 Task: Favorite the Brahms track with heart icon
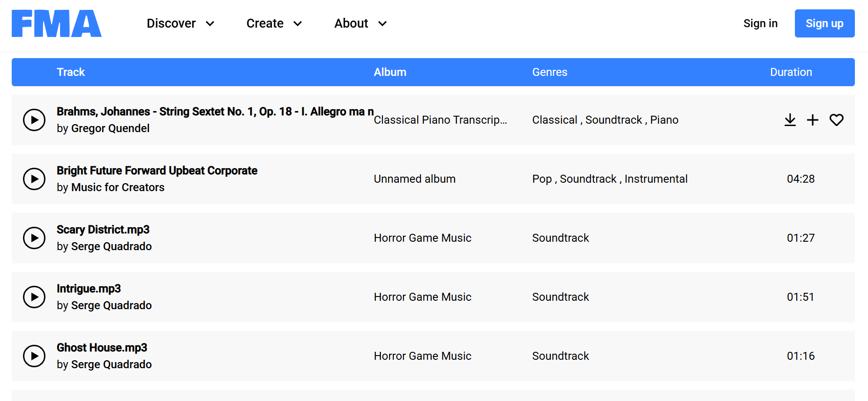tap(836, 120)
